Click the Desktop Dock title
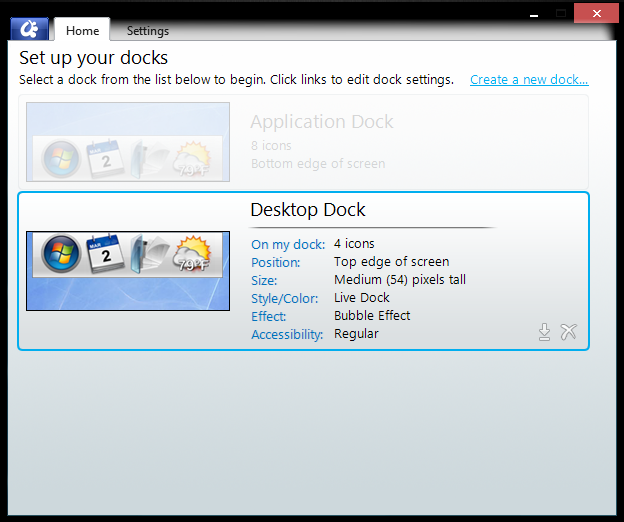The image size is (624, 522). click(308, 210)
